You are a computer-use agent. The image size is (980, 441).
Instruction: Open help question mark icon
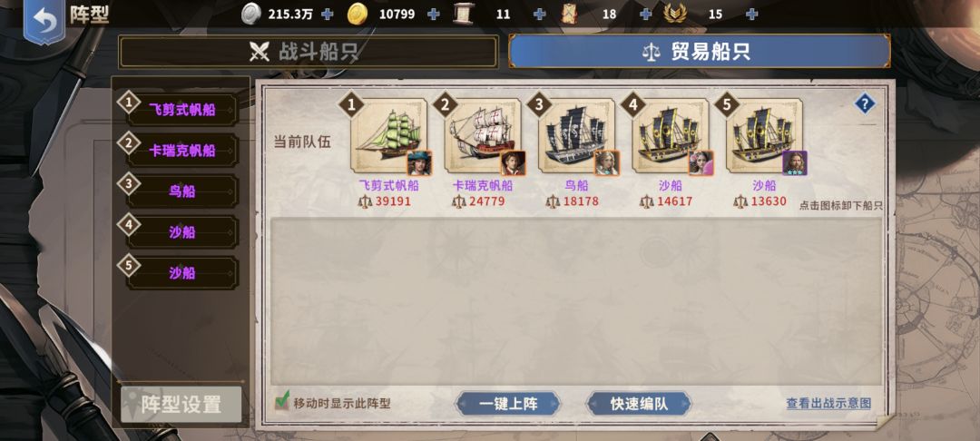pyautogui.click(x=865, y=104)
